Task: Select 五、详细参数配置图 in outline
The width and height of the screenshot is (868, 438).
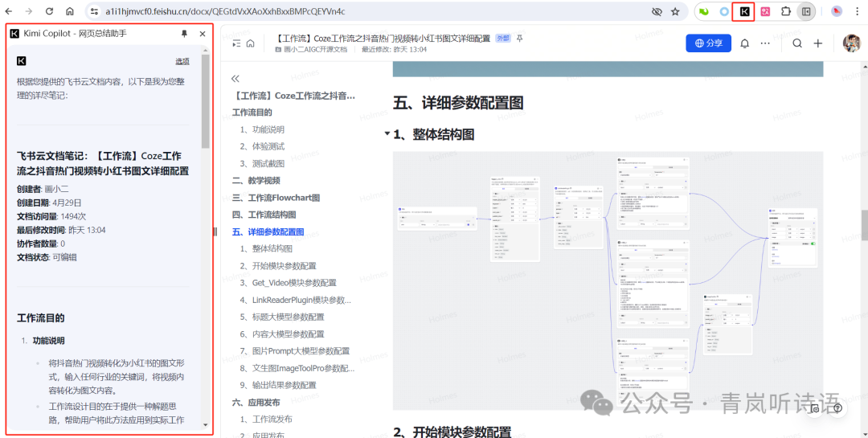Action: pyautogui.click(x=268, y=231)
